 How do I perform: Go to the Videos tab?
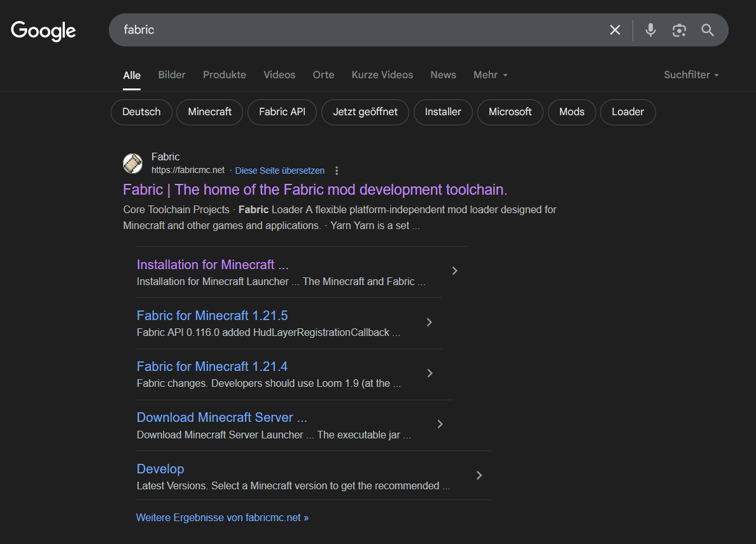tap(279, 74)
